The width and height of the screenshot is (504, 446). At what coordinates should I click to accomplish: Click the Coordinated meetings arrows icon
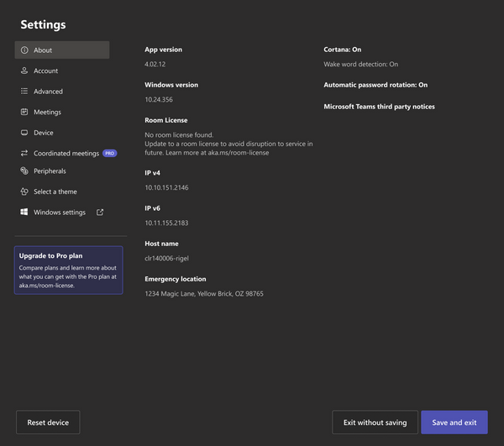[24, 153]
